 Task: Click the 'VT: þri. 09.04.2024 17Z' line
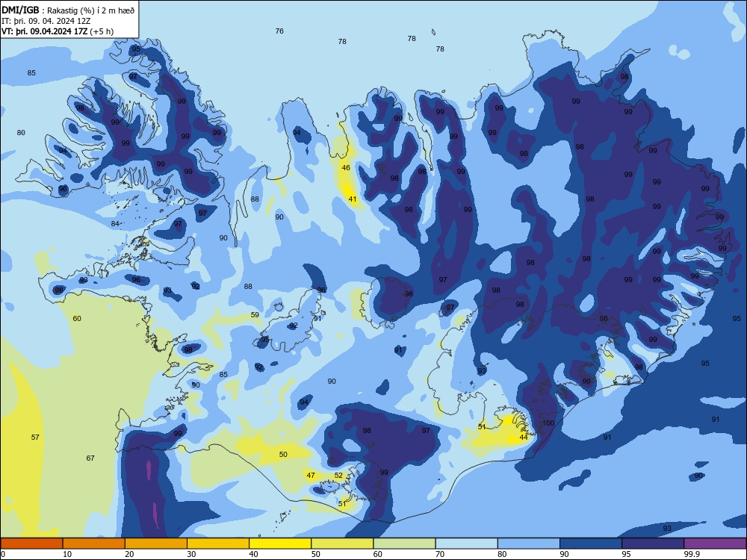(x=58, y=31)
